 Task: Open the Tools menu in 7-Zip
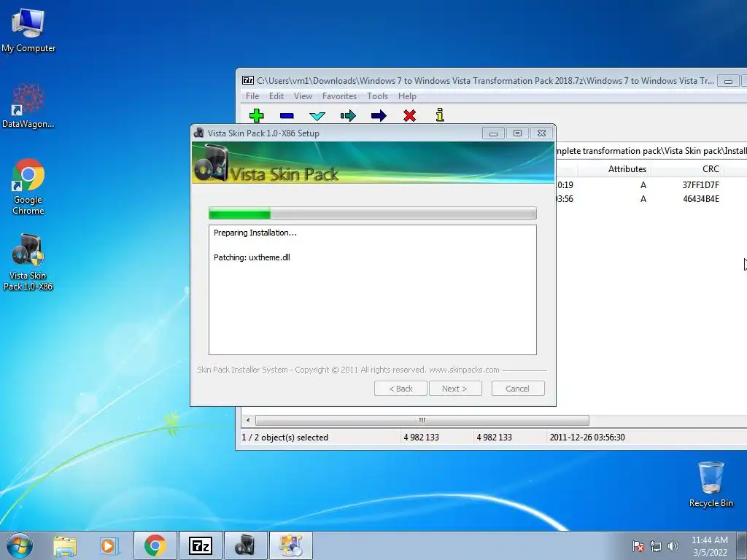point(377,96)
